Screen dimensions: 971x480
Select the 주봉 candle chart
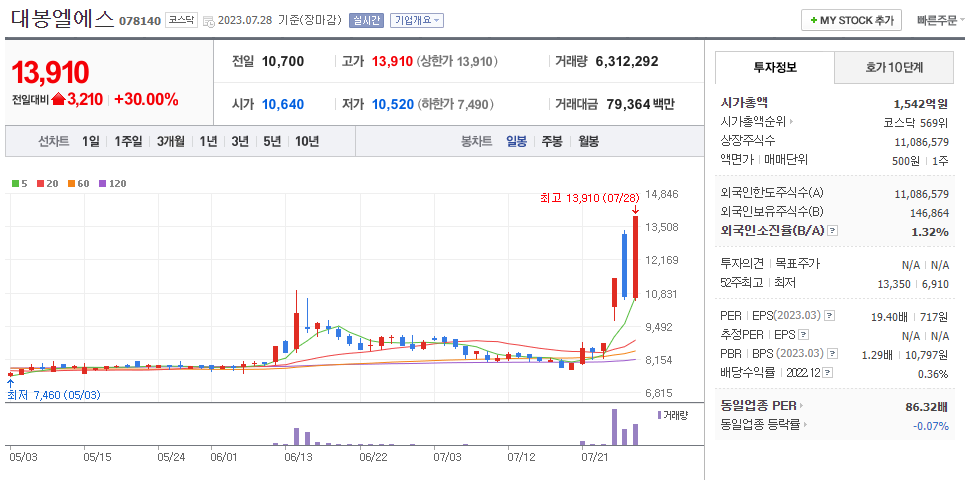552,141
